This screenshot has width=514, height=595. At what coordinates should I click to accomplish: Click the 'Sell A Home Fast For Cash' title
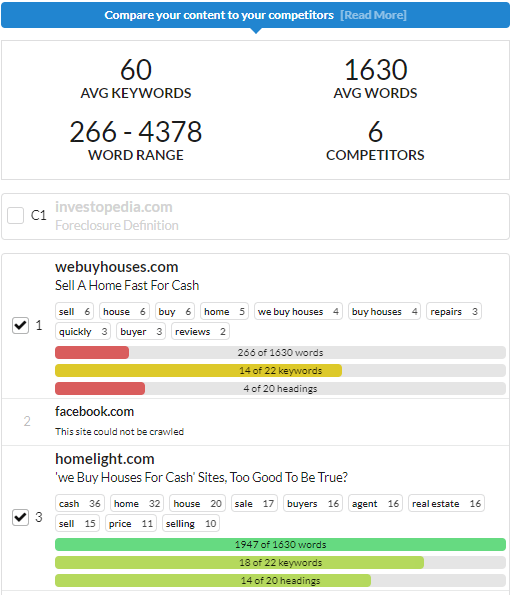pos(127,285)
